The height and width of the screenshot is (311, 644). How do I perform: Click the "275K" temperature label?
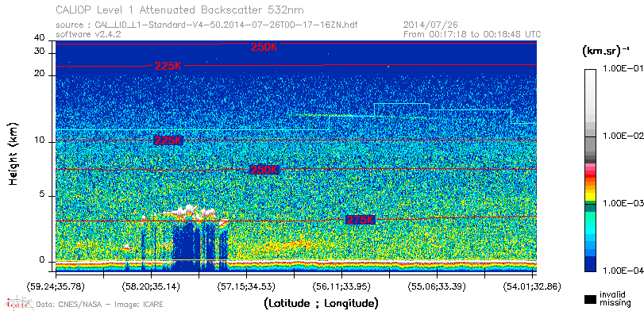coord(361,220)
